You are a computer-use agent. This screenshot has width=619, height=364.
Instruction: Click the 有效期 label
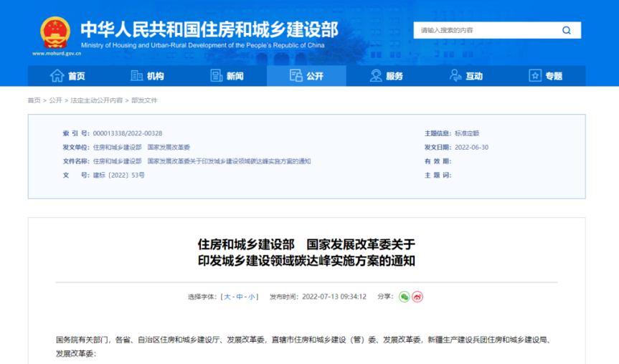point(438,161)
